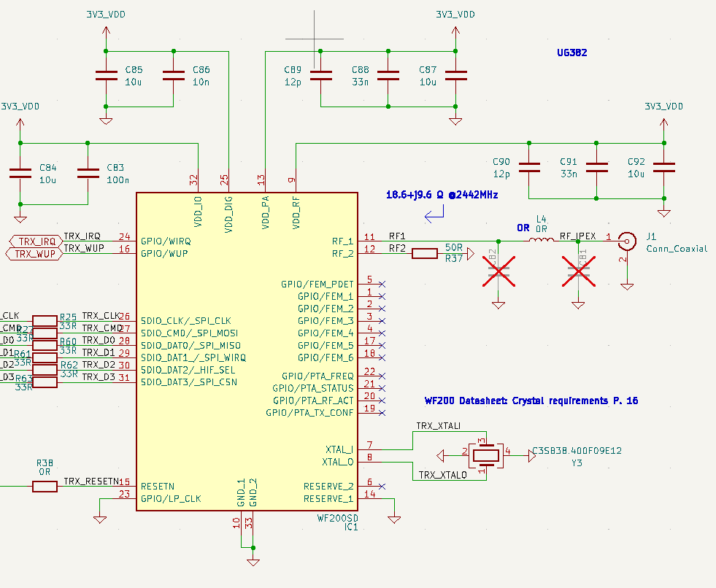Click the 18.6+j9.6 Ω impedance annotation

coord(441,195)
